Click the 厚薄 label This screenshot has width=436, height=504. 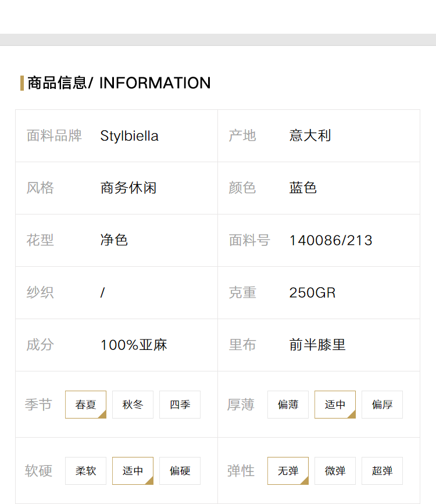[241, 405]
